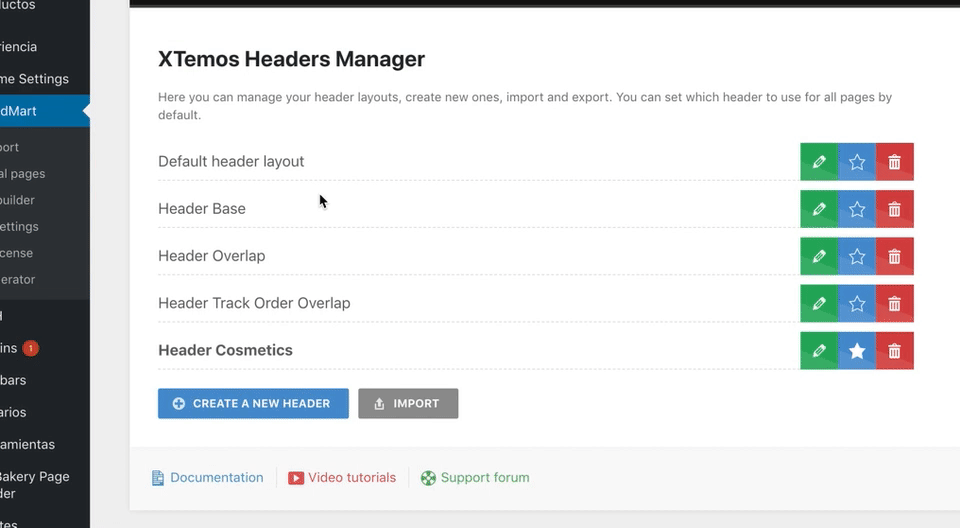Select Header Base name
This screenshot has width=960, height=528.
pos(201,209)
